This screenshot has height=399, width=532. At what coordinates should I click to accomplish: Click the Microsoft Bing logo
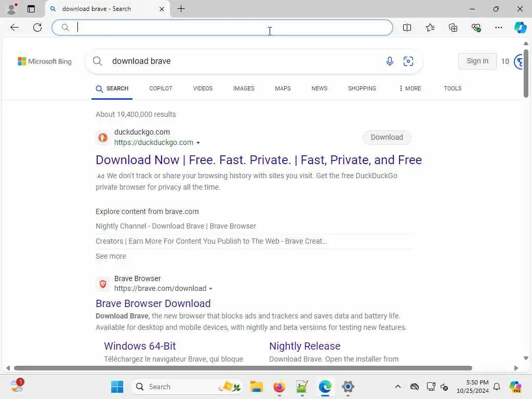point(45,61)
